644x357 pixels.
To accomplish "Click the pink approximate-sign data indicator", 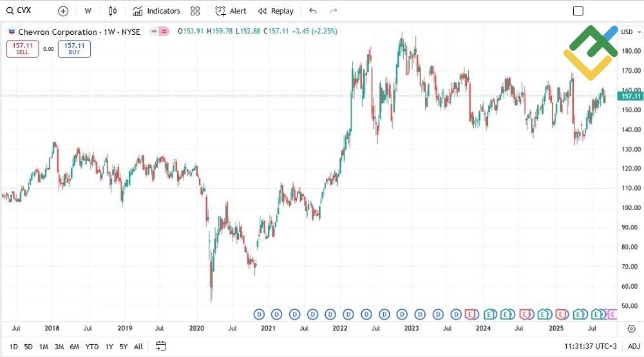I will coord(164,31).
